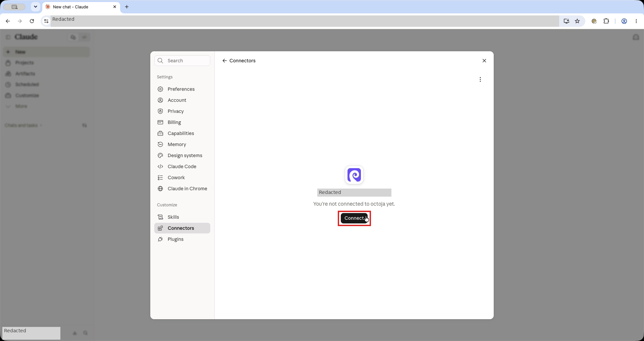Click the magnifier icon in Search field

click(160, 61)
